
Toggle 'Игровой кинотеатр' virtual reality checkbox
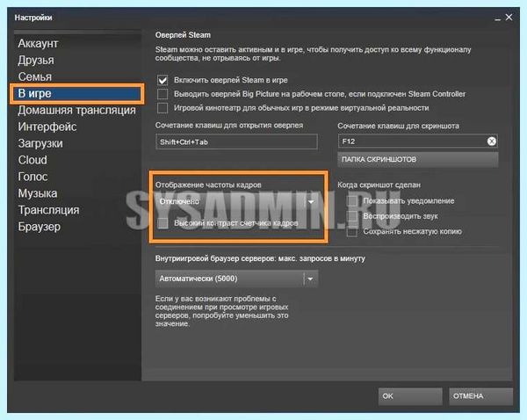click(x=162, y=108)
